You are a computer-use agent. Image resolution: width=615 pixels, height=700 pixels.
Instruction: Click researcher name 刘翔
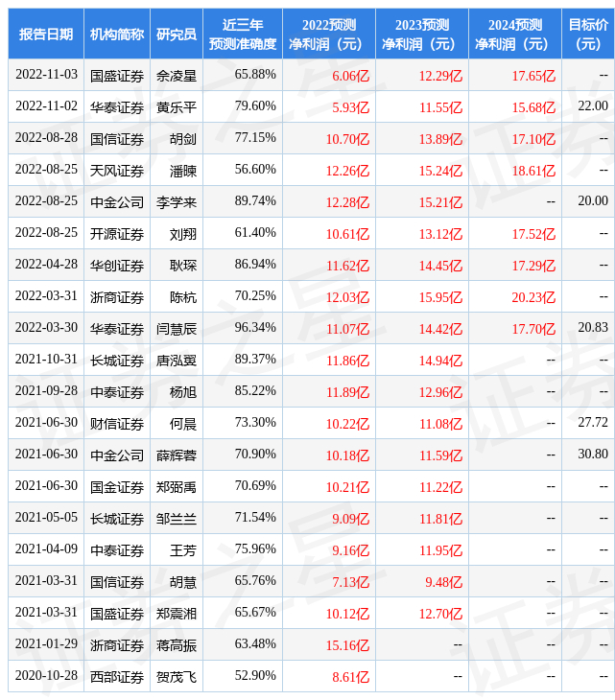(183, 234)
